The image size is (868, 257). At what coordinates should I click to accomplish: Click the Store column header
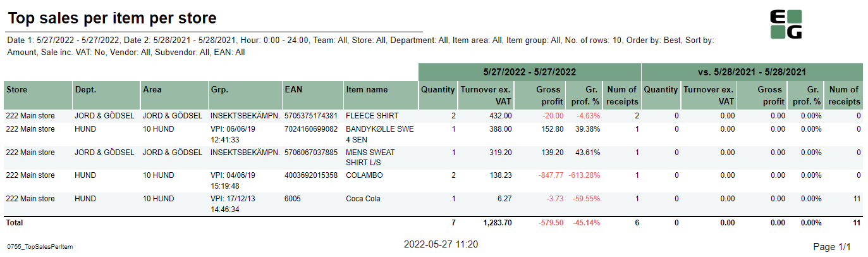17,90
